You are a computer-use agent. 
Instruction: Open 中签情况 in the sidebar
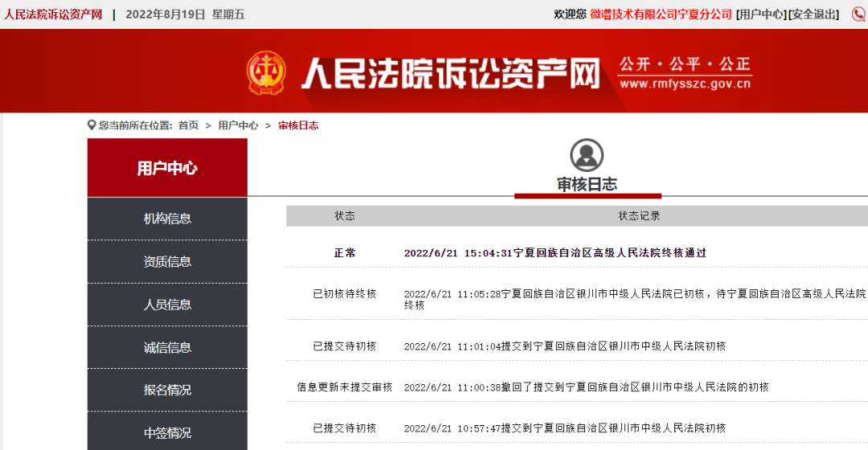click(167, 432)
